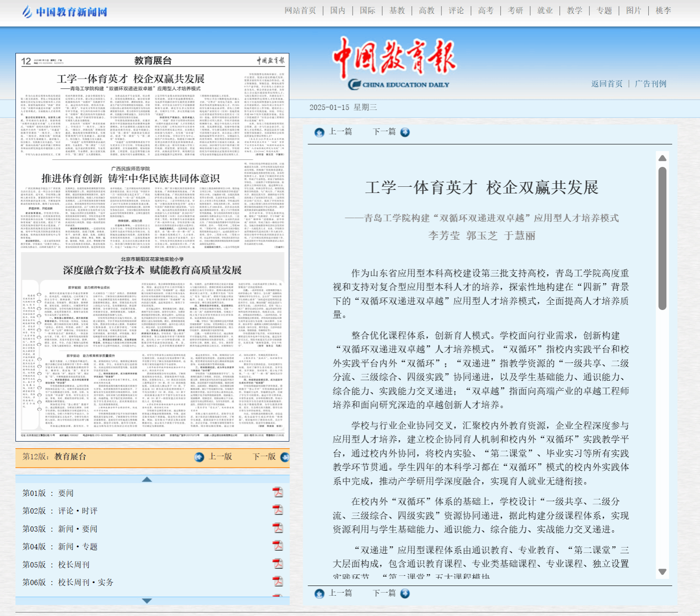Click the 中国教育新闻网 logo

coord(65,11)
